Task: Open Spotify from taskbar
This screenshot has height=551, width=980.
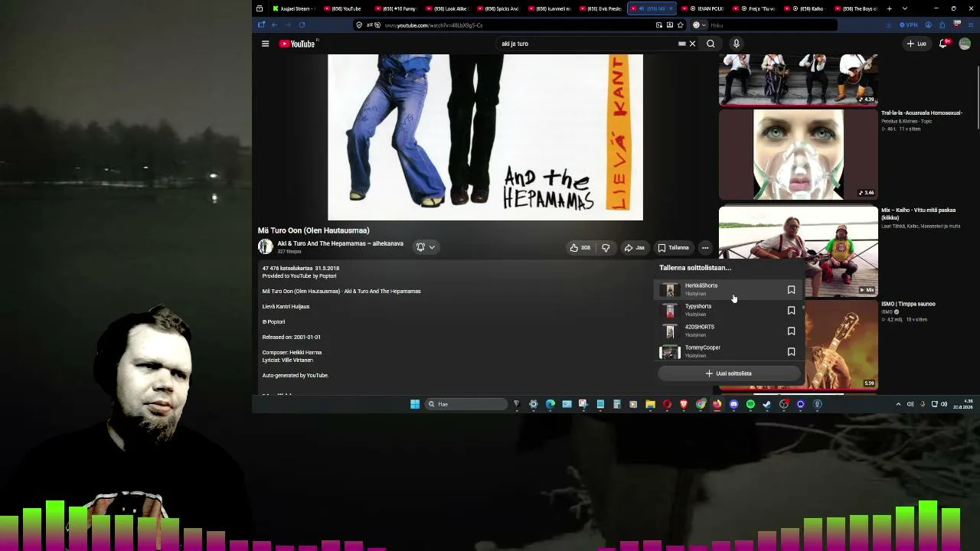Action: [750, 404]
